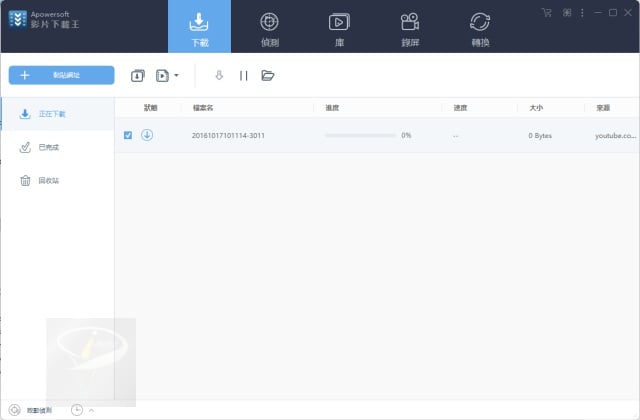The height and width of the screenshot is (420, 640).
Task: Click the thumbnail preview at bottom left
Action: [x=91, y=362]
